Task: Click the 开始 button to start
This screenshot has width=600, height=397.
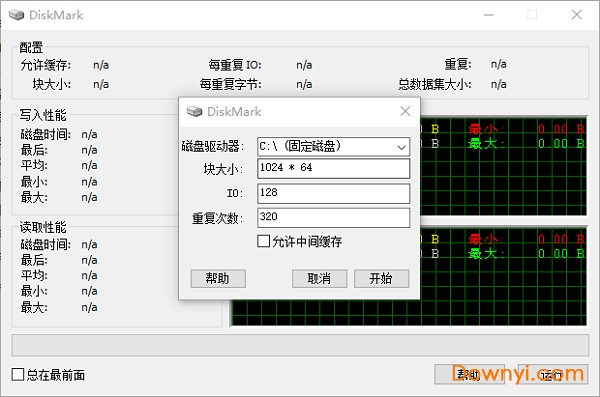Action: pyautogui.click(x=381, y=278)
